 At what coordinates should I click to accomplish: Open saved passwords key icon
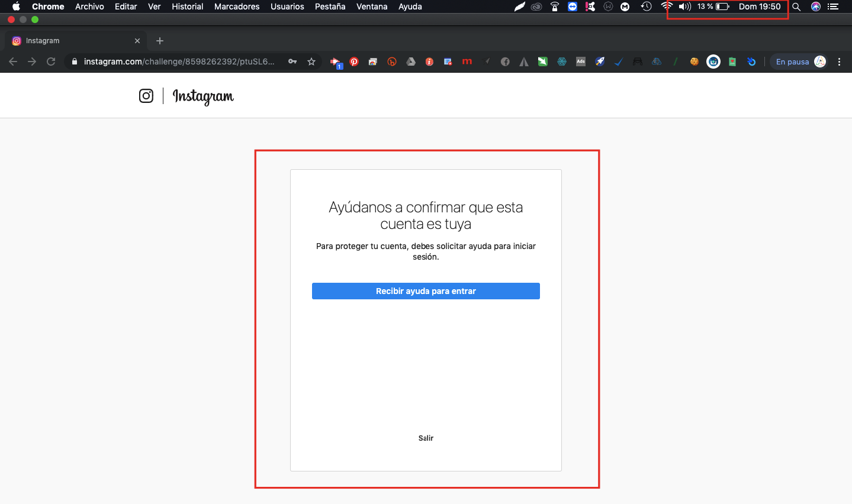click(x=292, y=62)
